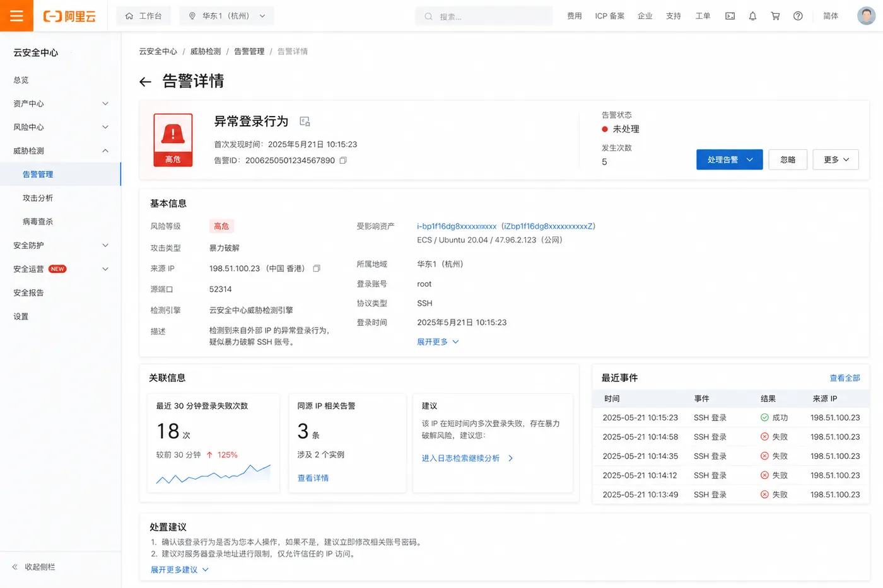Click the arrow after 进入日志检索继续分析
This screenshot has height=588, width=883.
[x=510, y=459]
